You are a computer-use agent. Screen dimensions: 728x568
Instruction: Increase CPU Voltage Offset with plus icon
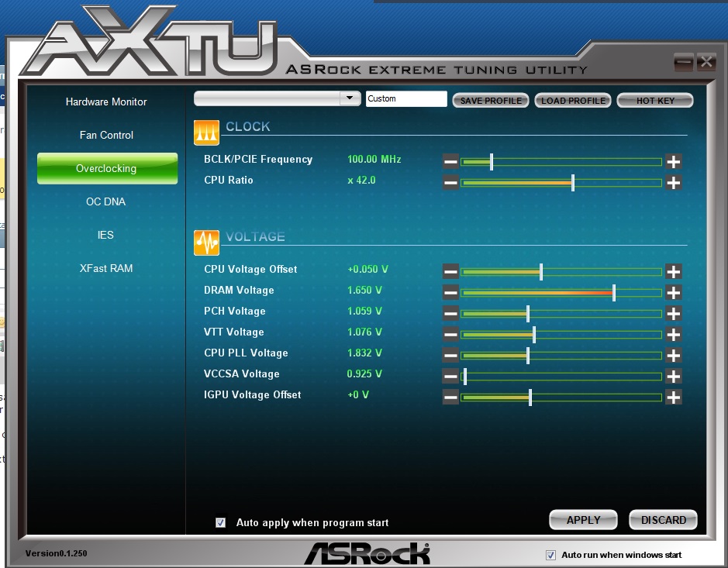pyautogui.click(x=673, y=272)
